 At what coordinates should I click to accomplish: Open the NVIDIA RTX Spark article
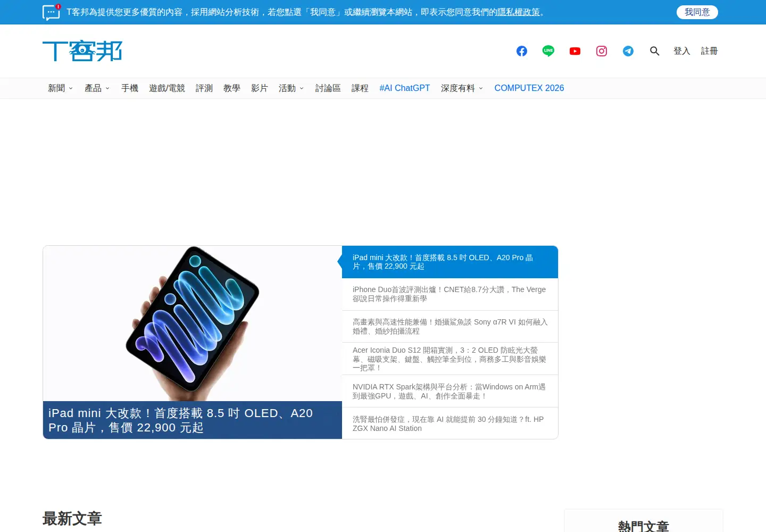[x=450, y=392]
